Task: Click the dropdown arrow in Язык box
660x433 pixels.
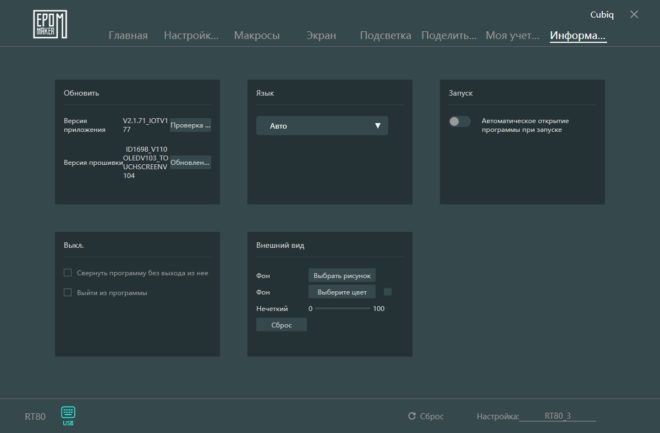Action: coord(378,125)
